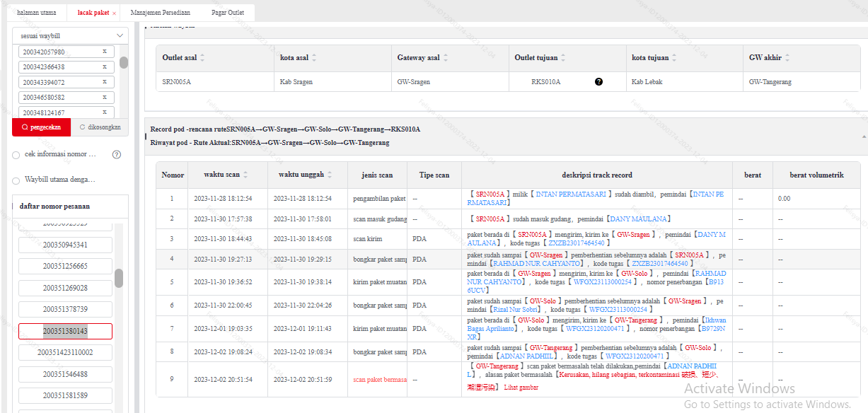This screenshot has height=413, width=868.
Task: Click the dikosongkan reset button
Action: [x=100, y=127]
